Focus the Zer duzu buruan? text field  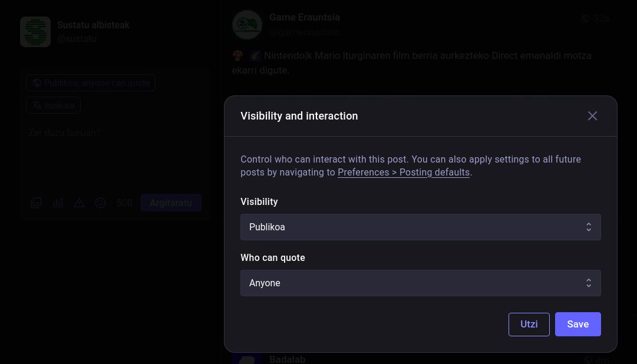pyautogui.click(x=115, y=153)
